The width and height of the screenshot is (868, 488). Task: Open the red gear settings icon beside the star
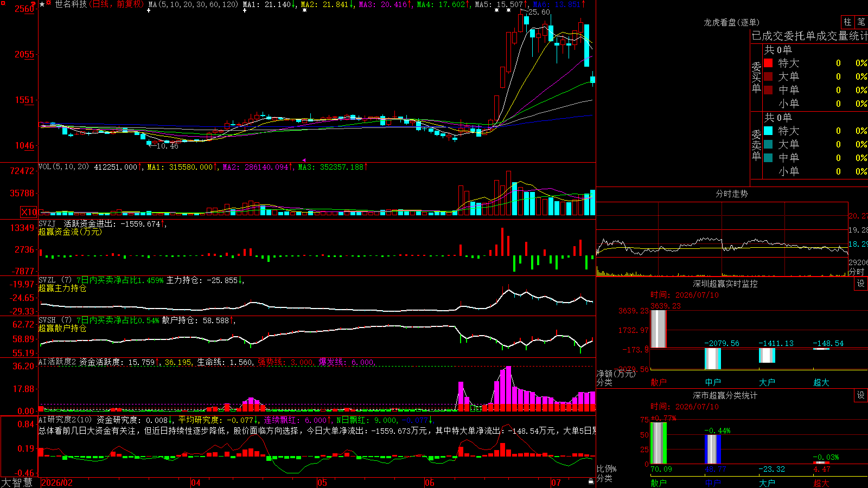pyautogui.click(x=49, y=4)
